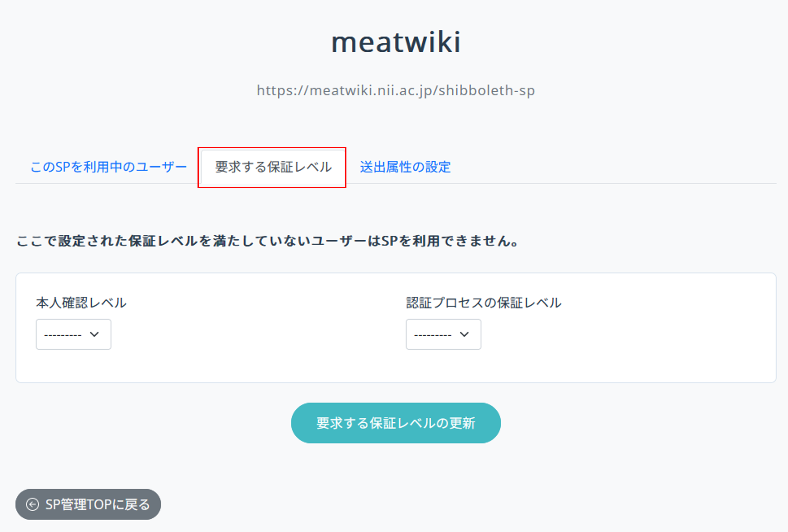Image resolution: width=788 pixels, height=532 pixels.
Task: Go back using SP管理TOPに戻る button
Action: pos(88,504)
